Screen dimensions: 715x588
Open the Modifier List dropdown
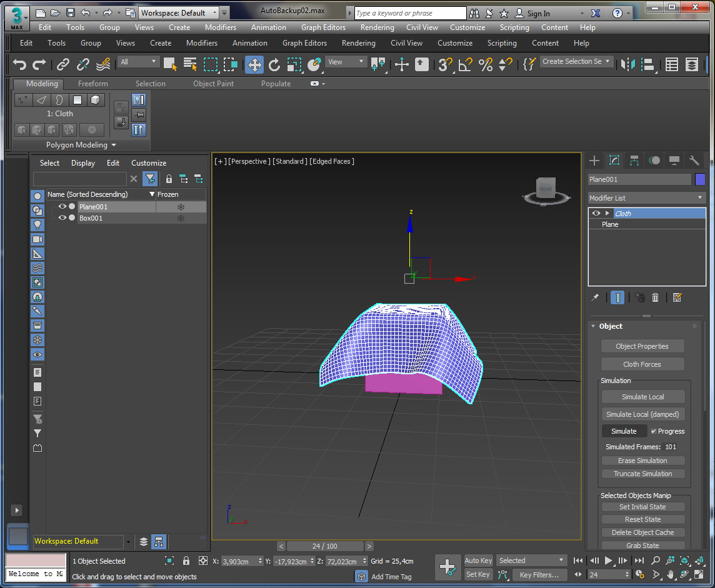[646, 198]
